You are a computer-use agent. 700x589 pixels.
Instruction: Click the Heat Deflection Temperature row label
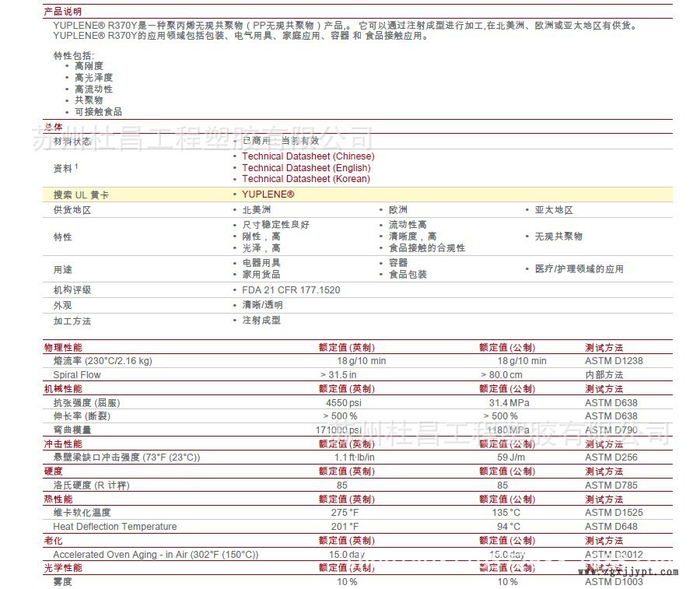tap(115, 527)
